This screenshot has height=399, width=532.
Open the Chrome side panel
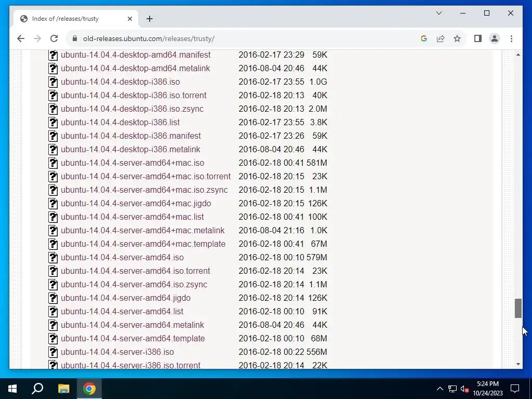tap(478, 38)
